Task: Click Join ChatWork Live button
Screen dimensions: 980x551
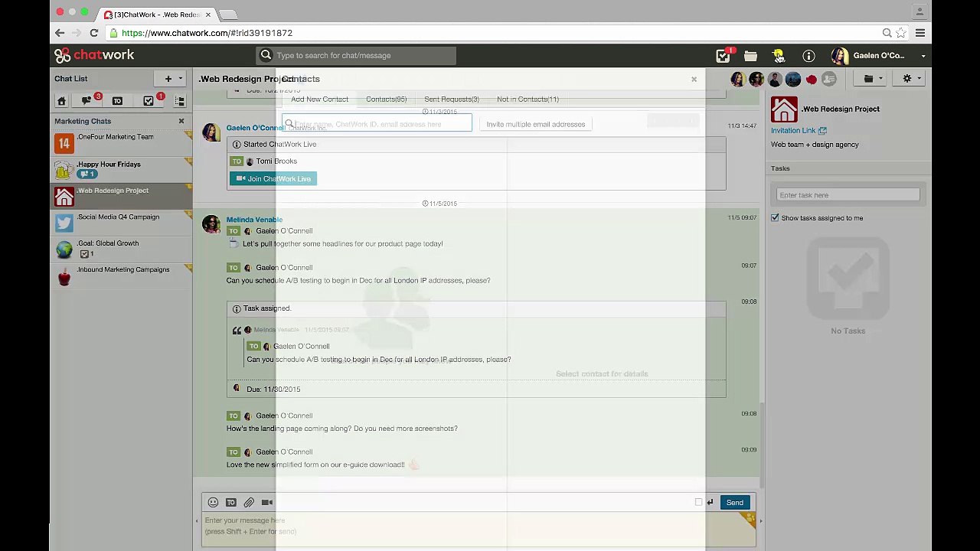Action: point(273,179)
